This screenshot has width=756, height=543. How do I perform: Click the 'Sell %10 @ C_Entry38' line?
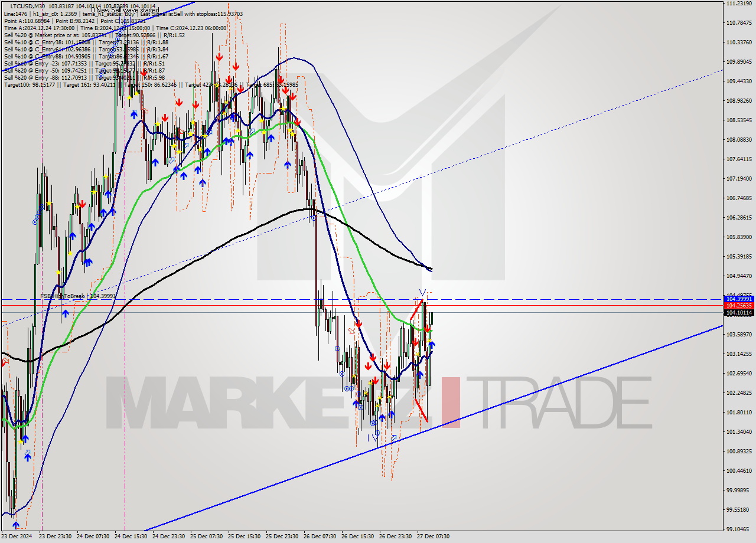(x=86, y=42)
